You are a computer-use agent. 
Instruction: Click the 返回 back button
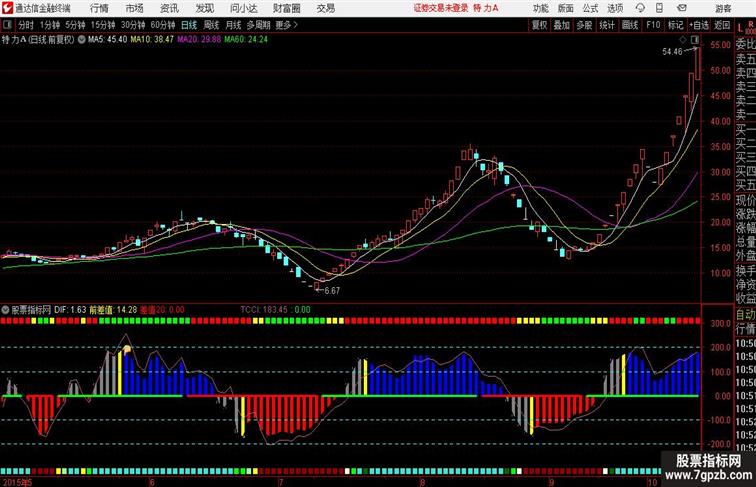coord(722,25)
